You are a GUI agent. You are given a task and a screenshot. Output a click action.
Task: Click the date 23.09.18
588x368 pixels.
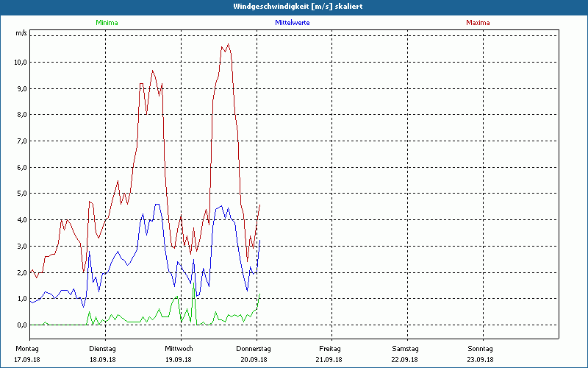point(481,360)
